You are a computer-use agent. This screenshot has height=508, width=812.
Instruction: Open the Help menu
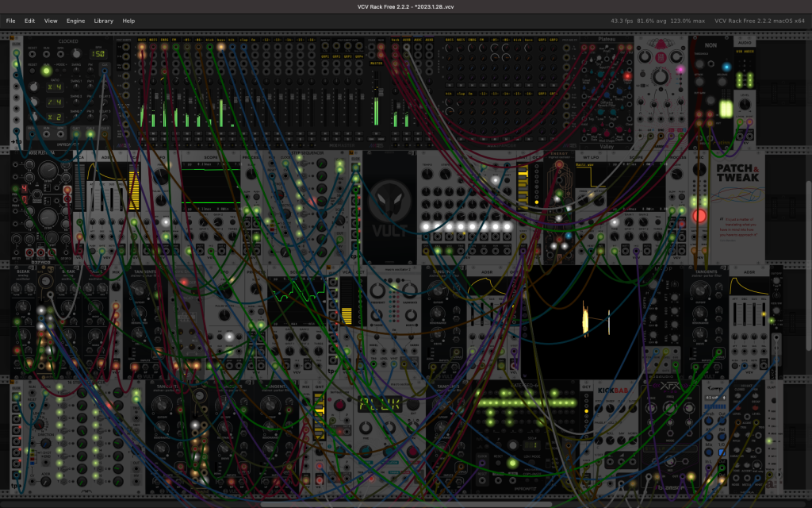[128, 21]
